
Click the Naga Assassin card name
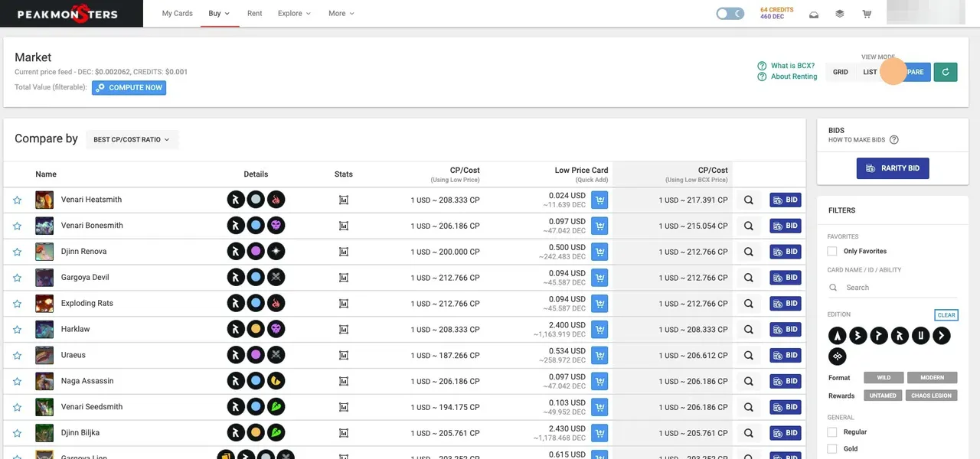point(87,381)
